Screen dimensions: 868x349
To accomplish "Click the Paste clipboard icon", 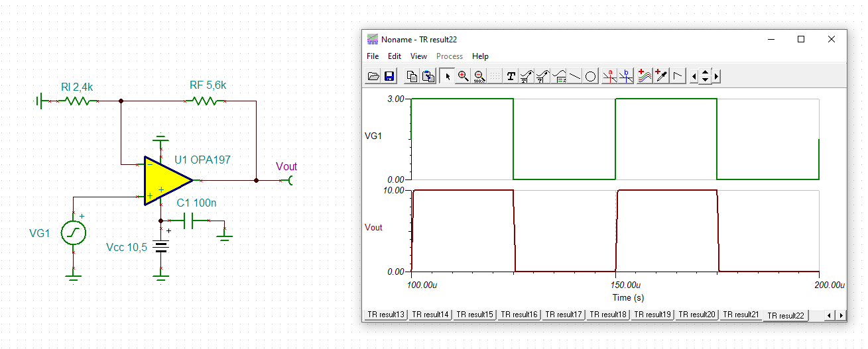I will click(428, 76).
